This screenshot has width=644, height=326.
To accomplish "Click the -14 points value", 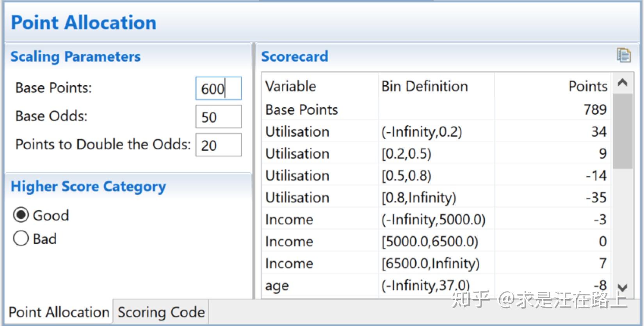I will point(596,175).
